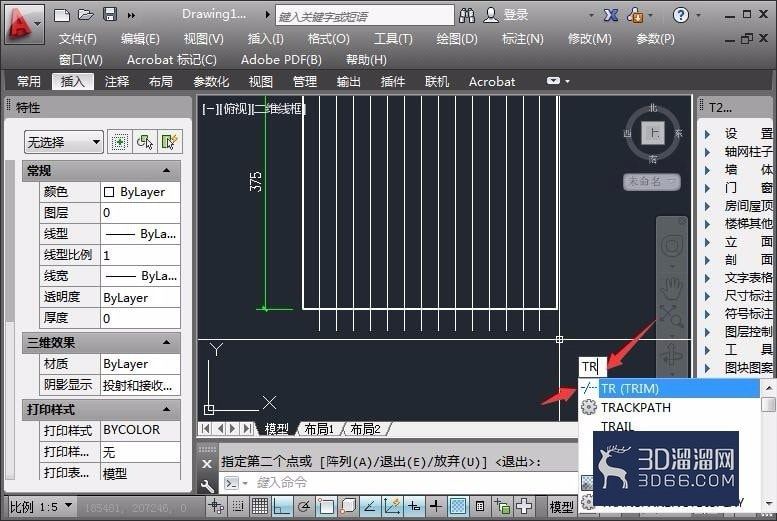
Task: Click the TRACKPATH gear icon in suggestions
Action: tap(588, 407)
